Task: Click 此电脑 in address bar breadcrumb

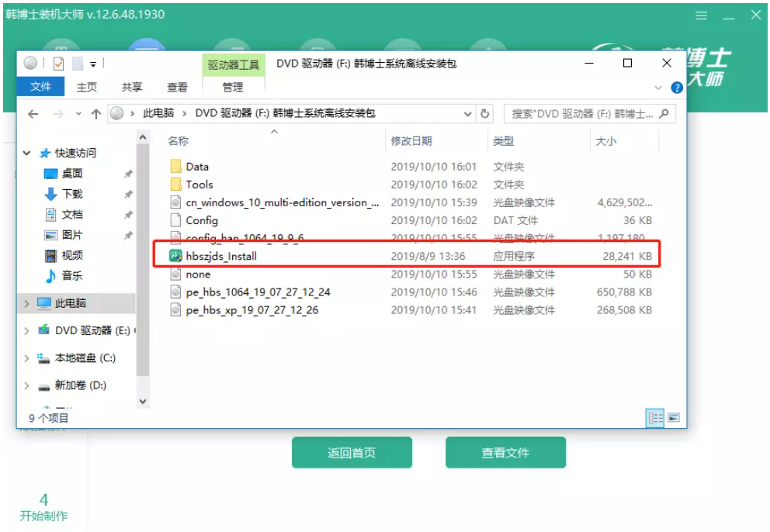Action: 158,113
